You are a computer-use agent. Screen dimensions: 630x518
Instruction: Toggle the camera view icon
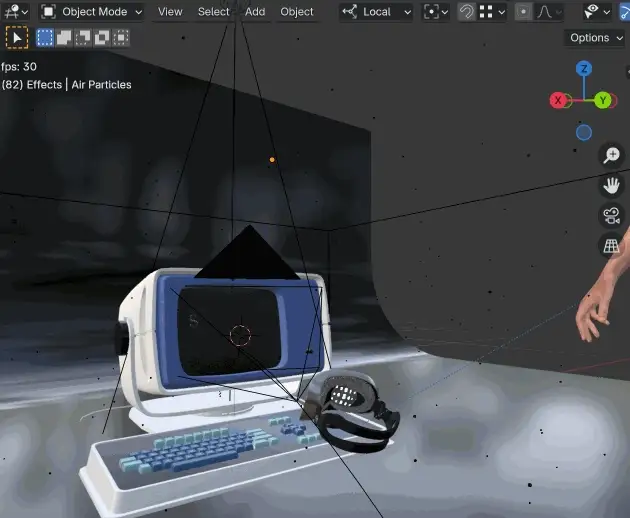[612, 216]
